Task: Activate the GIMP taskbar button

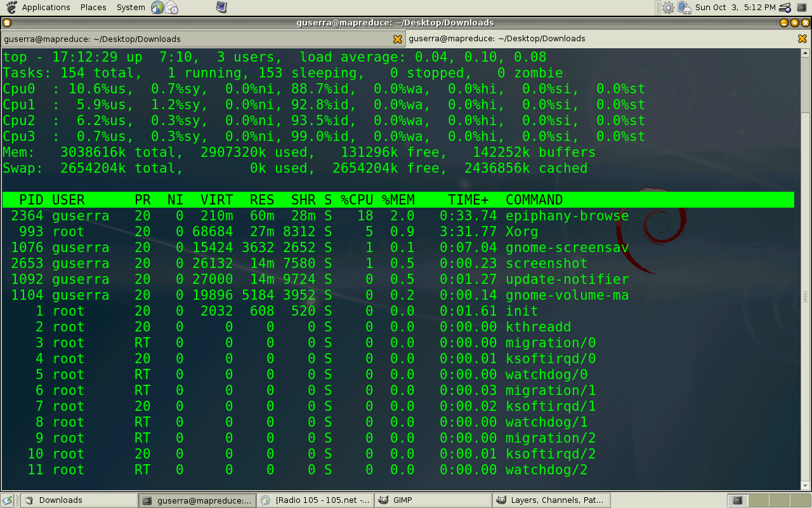Action: [433, 500]
